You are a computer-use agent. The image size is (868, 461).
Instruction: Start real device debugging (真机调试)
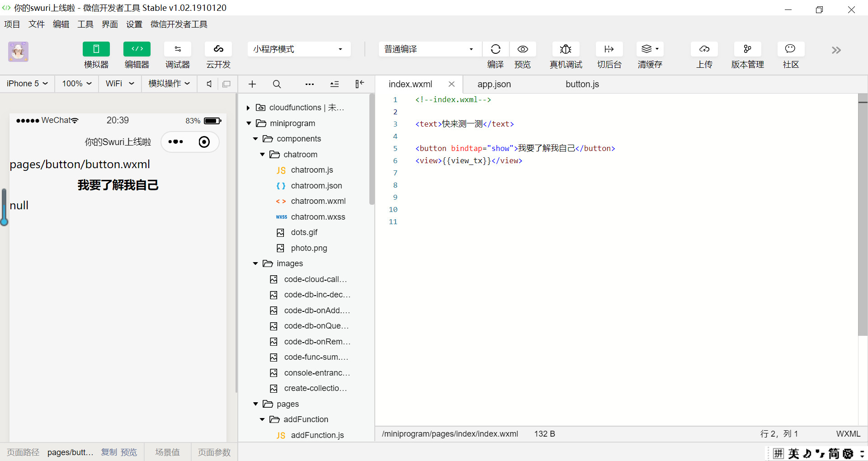coord(566,49)
